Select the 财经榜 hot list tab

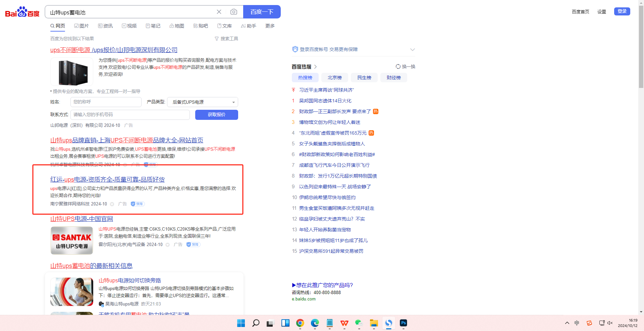pyautogui.click(x=393, y=78)
